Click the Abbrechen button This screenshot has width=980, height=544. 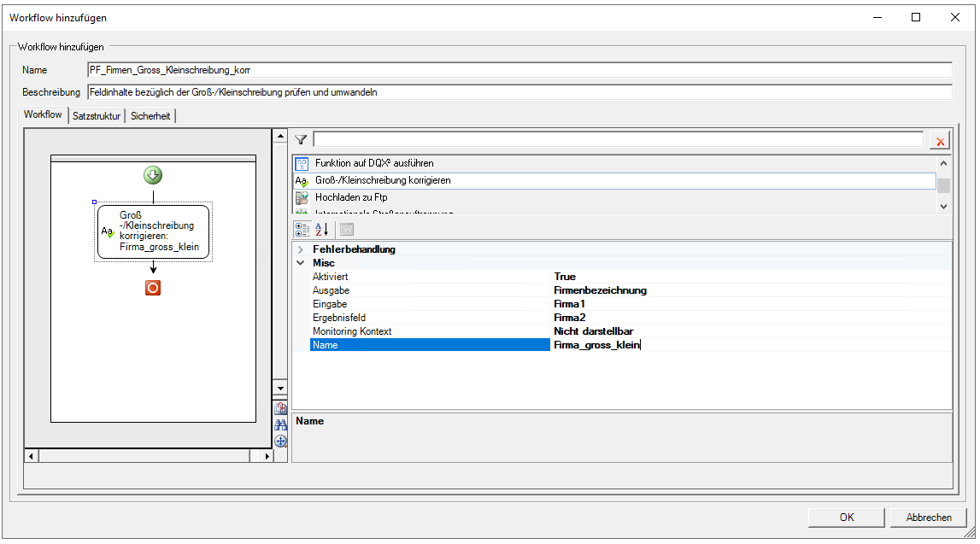(929, 518)
